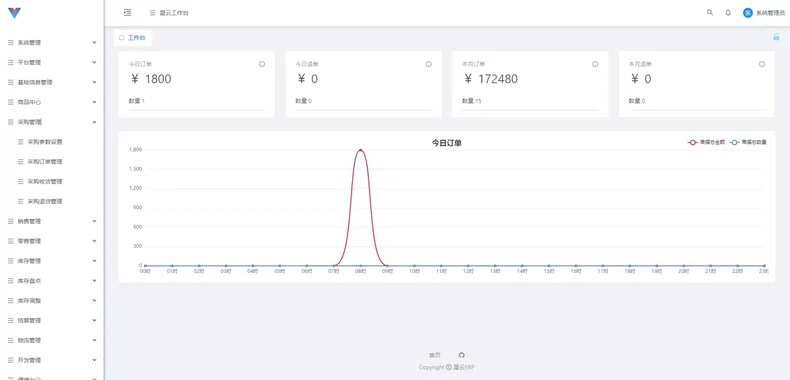Viewport: 790px width, 380px height.
Task: Open the search magnifier in the top bar
Action: pyautogui.click(x=710, y=13)
